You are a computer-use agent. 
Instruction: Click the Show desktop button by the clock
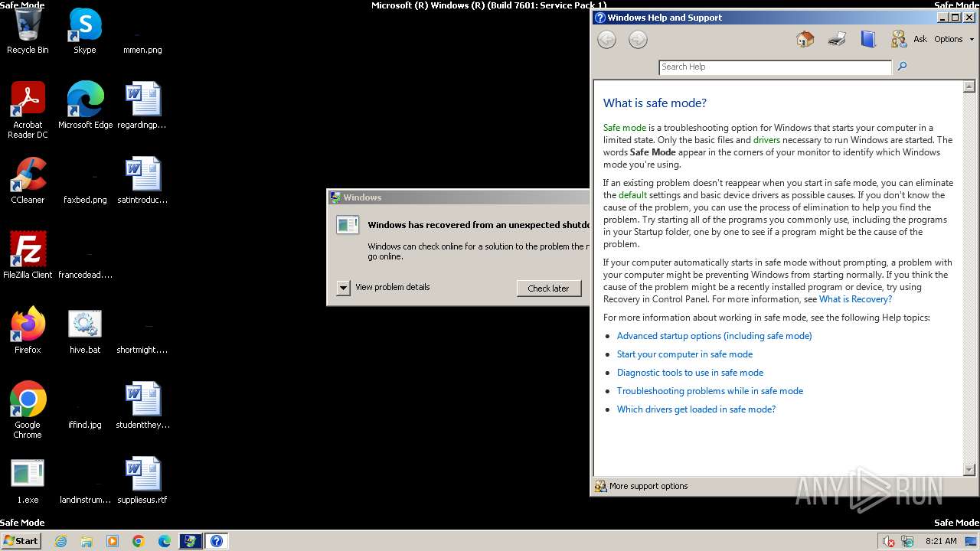971,541
